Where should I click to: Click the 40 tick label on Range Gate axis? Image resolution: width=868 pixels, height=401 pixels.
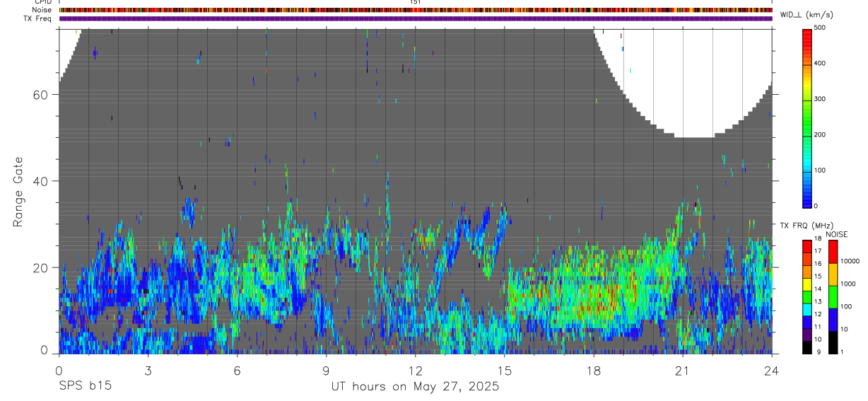click(39, 181)
